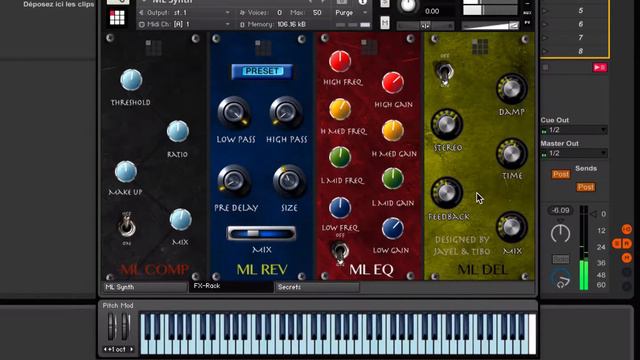Click the yellow H Med Freq knob
640x360 pixels.
pyautogui.click(x=340, y=109)
